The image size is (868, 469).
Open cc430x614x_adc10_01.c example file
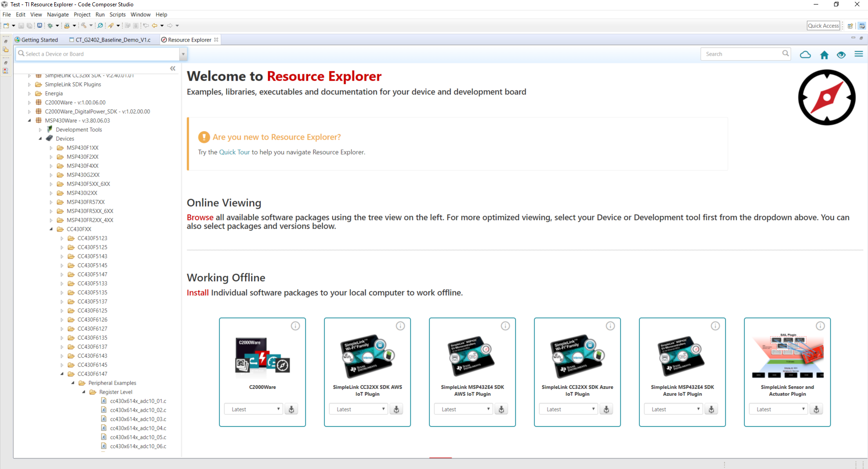coord(138,401)
